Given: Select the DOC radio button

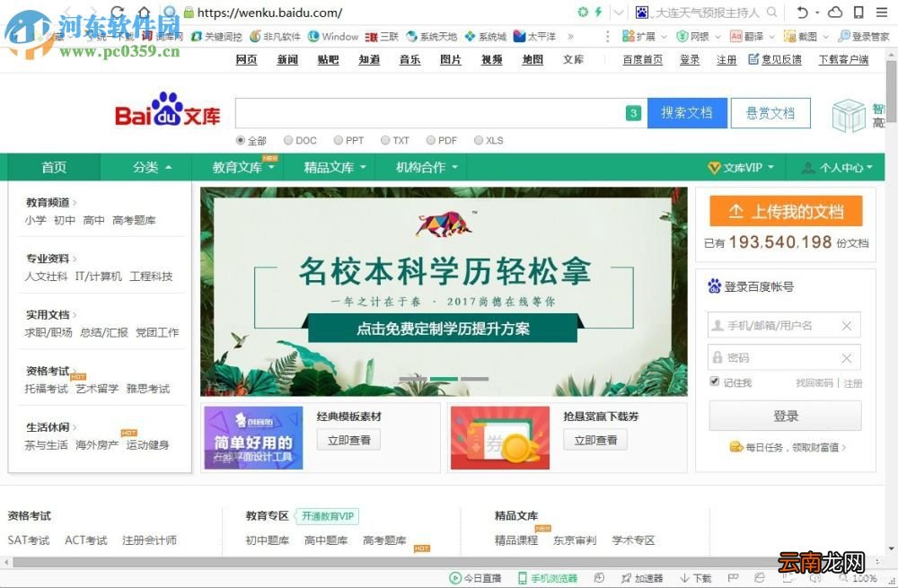Looking at the screenshot, I should (288, 140).
